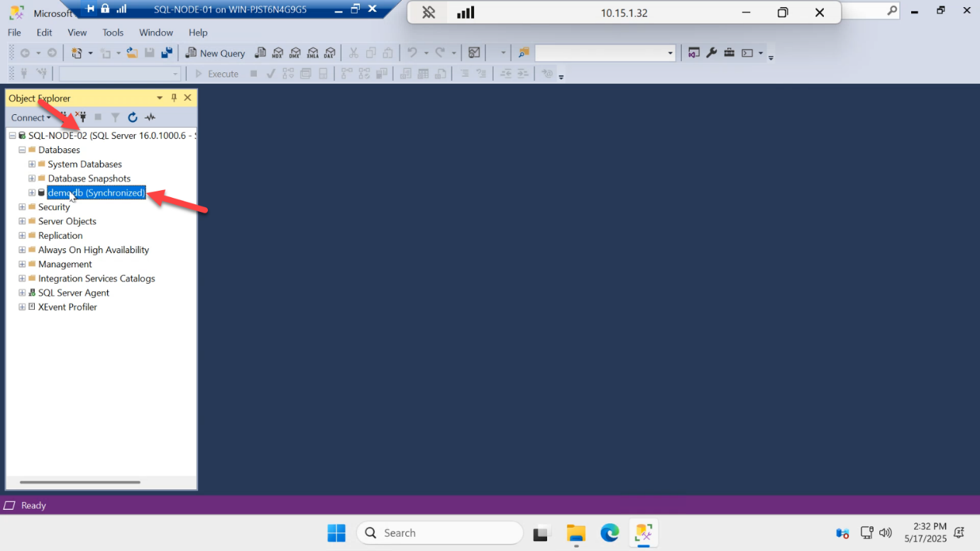Image resolution: width=980 pixels, height=551 pixels.
Task: Expand the Database Snapshots folder
Action: 32,179
